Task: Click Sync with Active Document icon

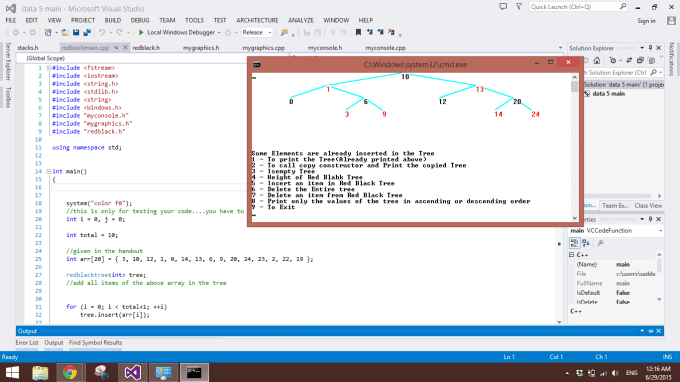Action: pyautogui.click(x=629, y=61)
